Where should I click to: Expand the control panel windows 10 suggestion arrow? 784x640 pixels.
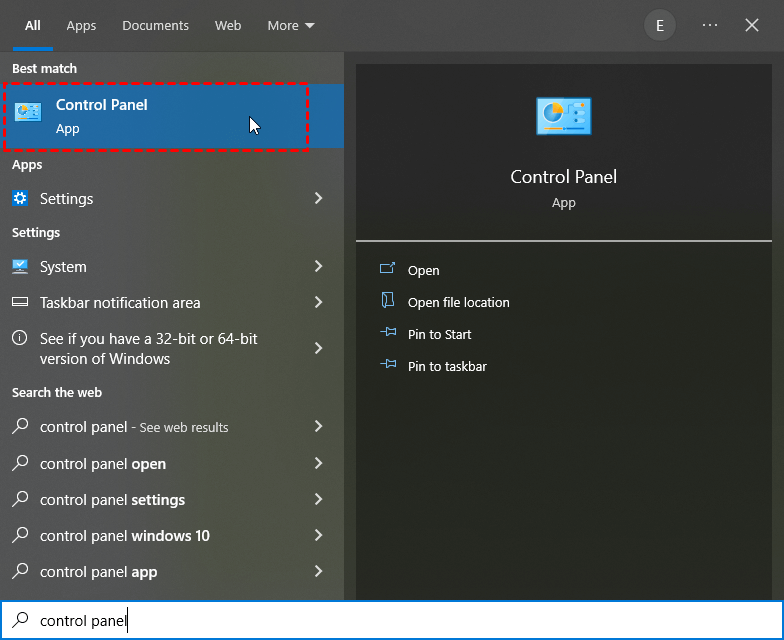(x=318, y=536)
